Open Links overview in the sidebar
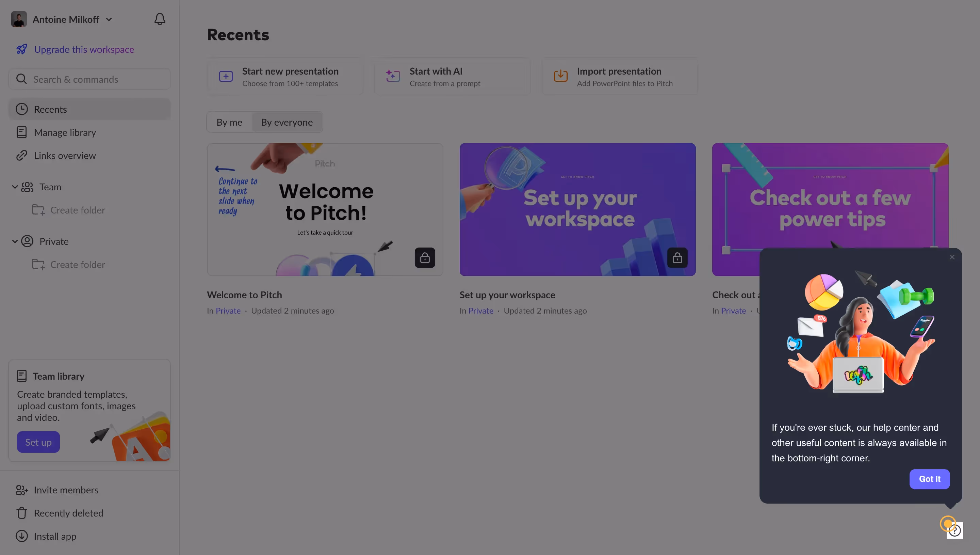This screenshot has height=555, width=980. pos(64,156)
